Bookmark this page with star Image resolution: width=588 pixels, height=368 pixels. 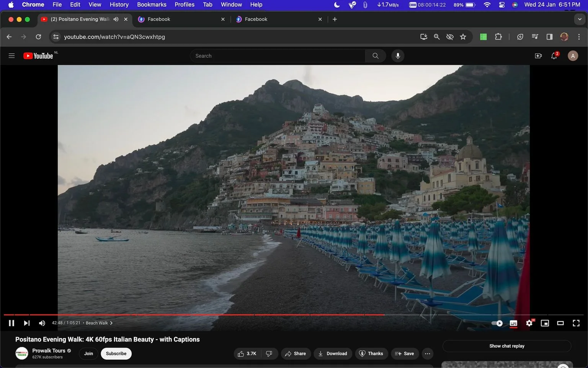463,37
